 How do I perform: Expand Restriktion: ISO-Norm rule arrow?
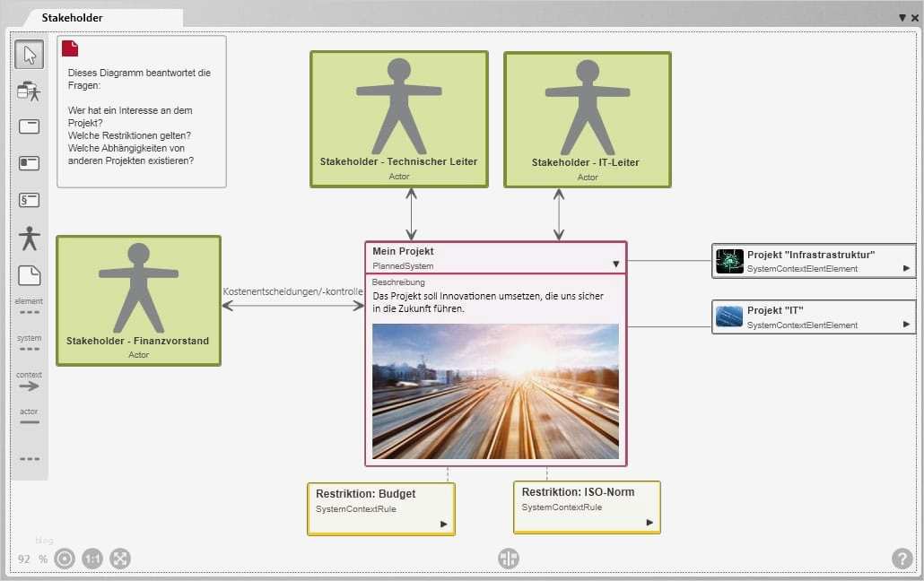[x=649, y=523]
